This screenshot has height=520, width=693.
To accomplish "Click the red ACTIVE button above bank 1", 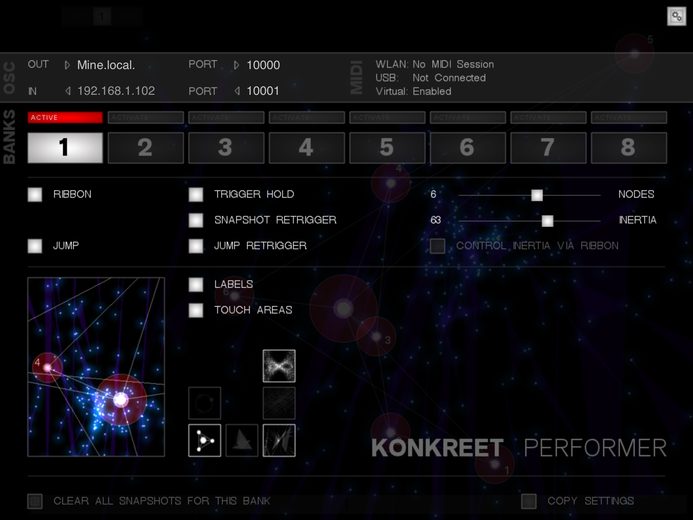I will (65, 118).
